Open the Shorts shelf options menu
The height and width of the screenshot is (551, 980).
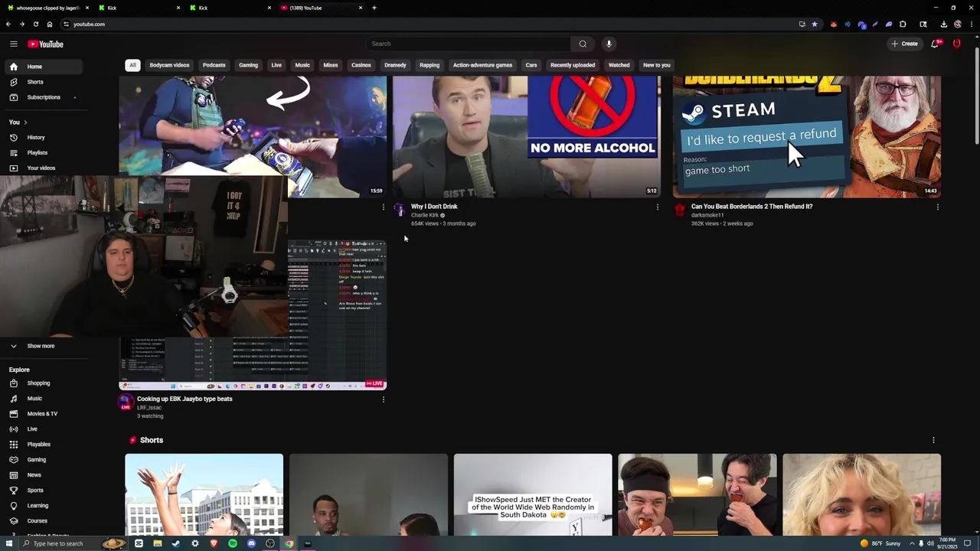pyautogui.click(x=933, y=440)
